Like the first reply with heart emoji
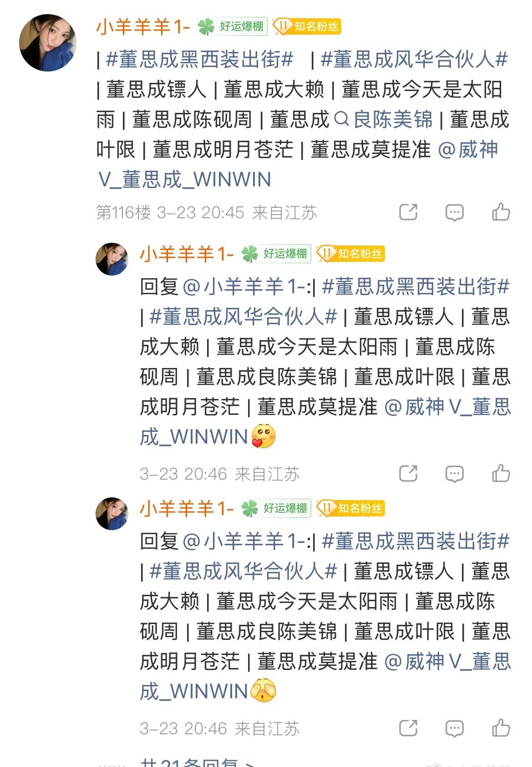The height and width of the screenshot is (767, 532). tap(501, 473)
